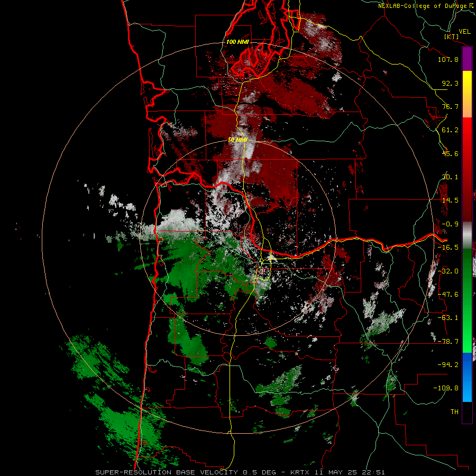
Task: Click the 14.5 scale value
Action: coord(450,200)
